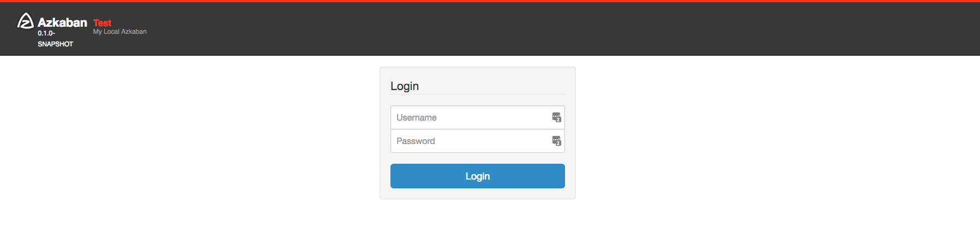
Task: Click the SNAPSHOT version text
Action: coord(55,44)
